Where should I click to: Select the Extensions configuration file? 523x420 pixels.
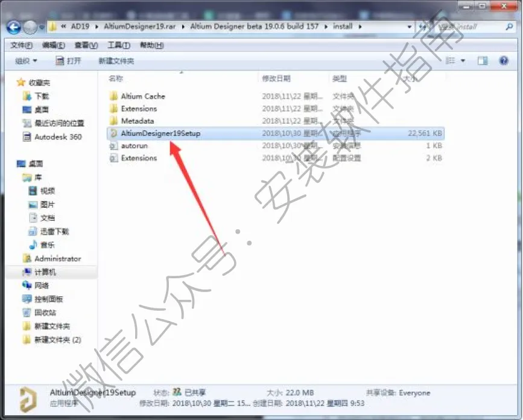[x=139, y=158]
